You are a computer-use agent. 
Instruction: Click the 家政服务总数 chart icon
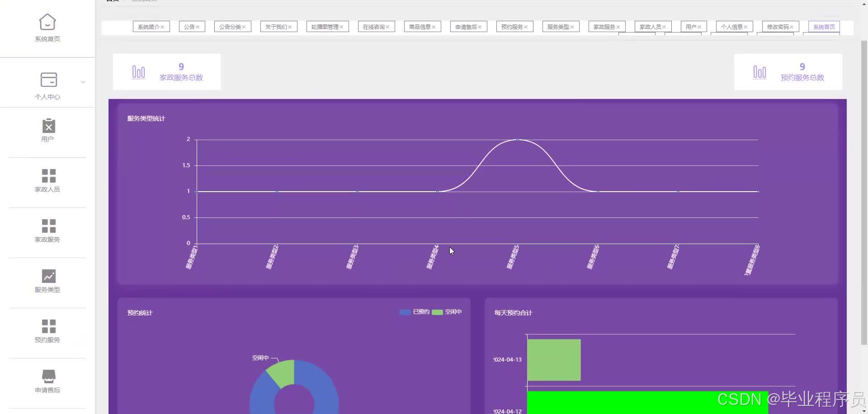tap(138, 72)
